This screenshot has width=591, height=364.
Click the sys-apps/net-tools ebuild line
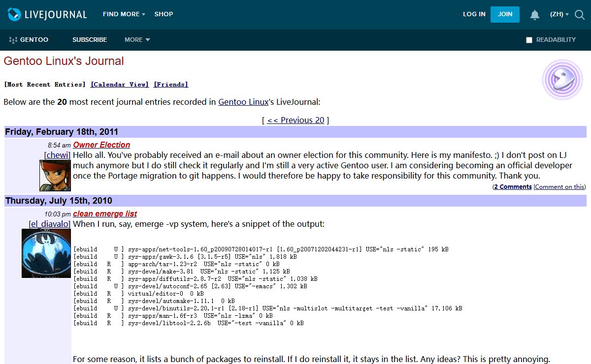pos(261,249)
